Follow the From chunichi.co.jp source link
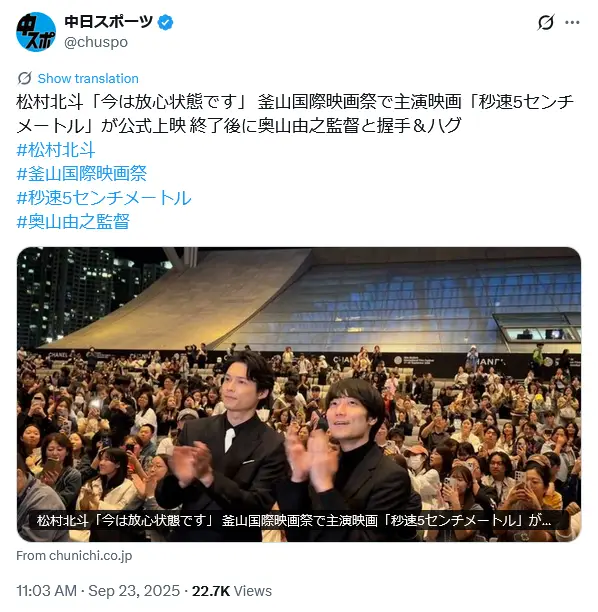Viewport: 598px width, 612px height. pyautogui.click(x=74, y=555)
